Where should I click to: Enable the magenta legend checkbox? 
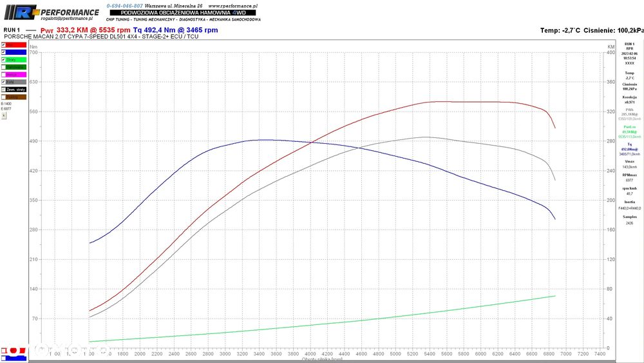[3, 74]
